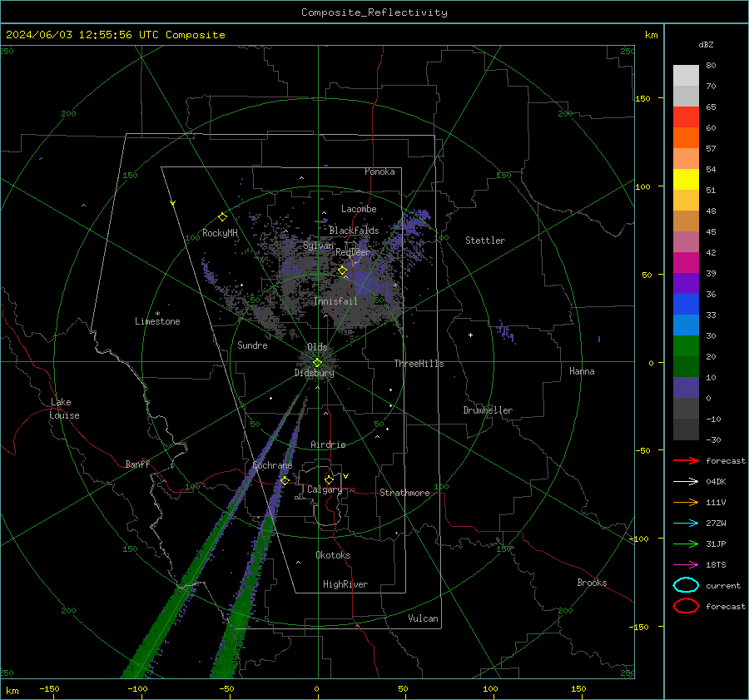Click the white plus marker west of Stettler region
The height and width of the screenshot is (700, 749).
pos(470,335)
